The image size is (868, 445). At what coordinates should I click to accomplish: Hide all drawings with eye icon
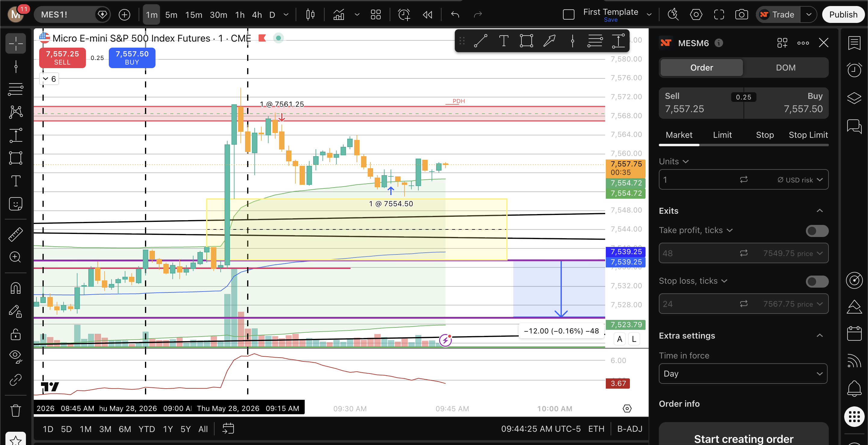coord(15,356)
